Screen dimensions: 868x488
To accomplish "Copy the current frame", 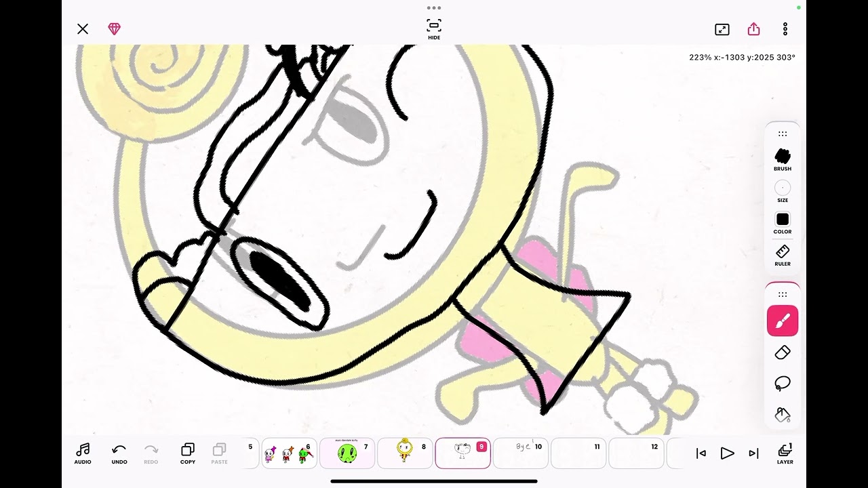I will pyautogui.click(x=188, y=453).
